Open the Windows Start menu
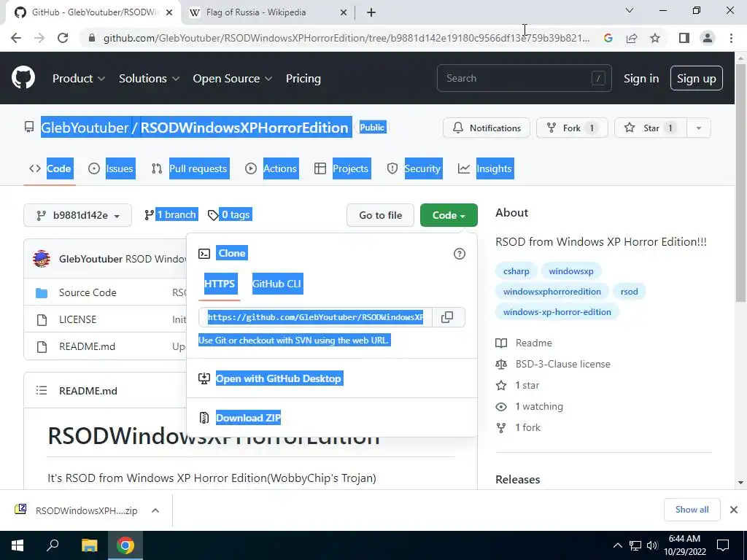The width and height of the screenshot is (747, 560). (18, 545)
